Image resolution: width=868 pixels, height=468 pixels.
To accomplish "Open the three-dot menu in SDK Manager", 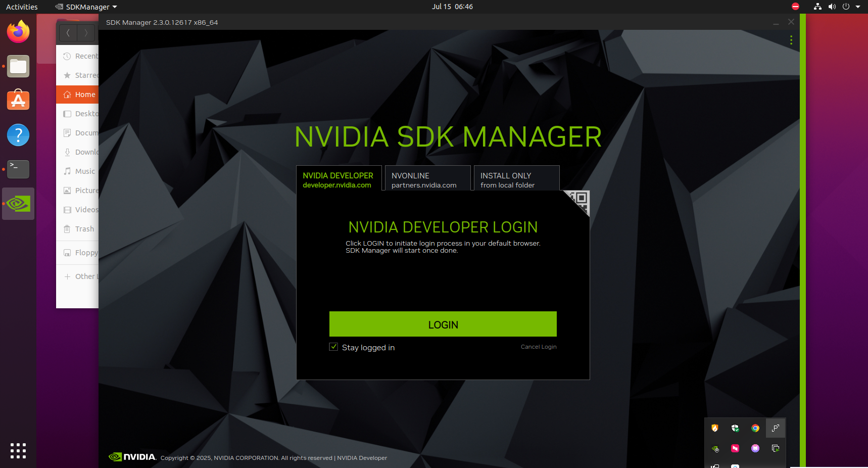I will coord(791,40).
